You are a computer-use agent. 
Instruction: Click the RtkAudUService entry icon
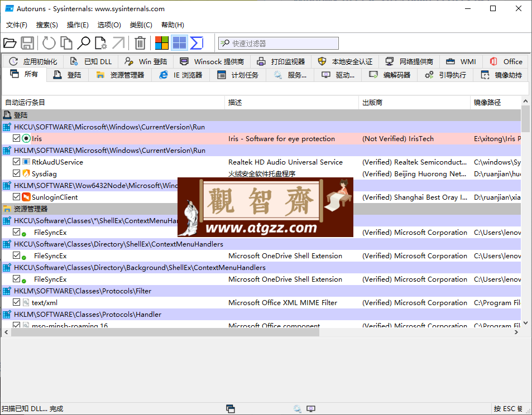(x=26, y=162)
